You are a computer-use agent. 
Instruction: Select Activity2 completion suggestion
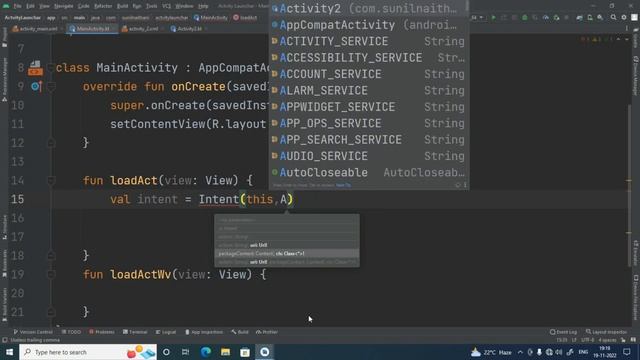pos(368,9)
